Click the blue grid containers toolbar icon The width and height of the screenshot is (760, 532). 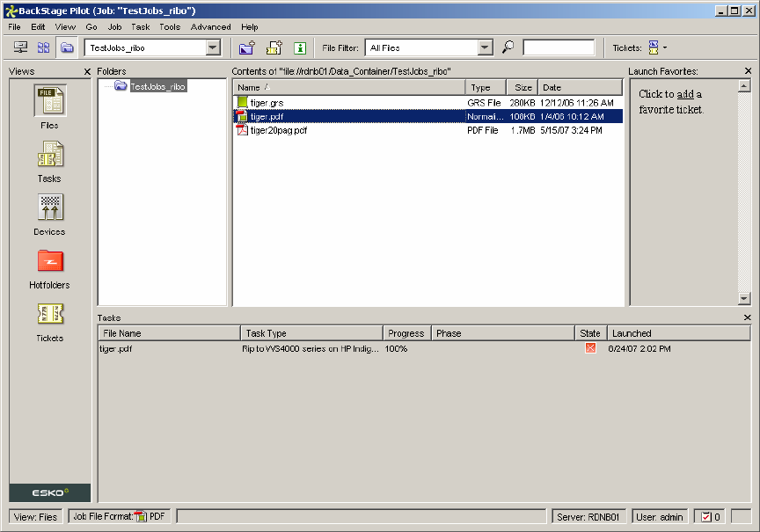44,47
